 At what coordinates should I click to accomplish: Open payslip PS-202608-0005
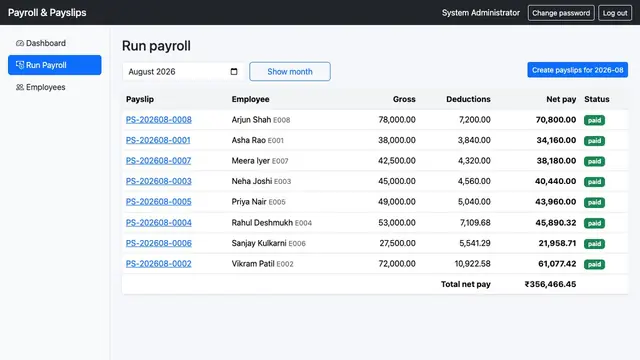(159, 202)
